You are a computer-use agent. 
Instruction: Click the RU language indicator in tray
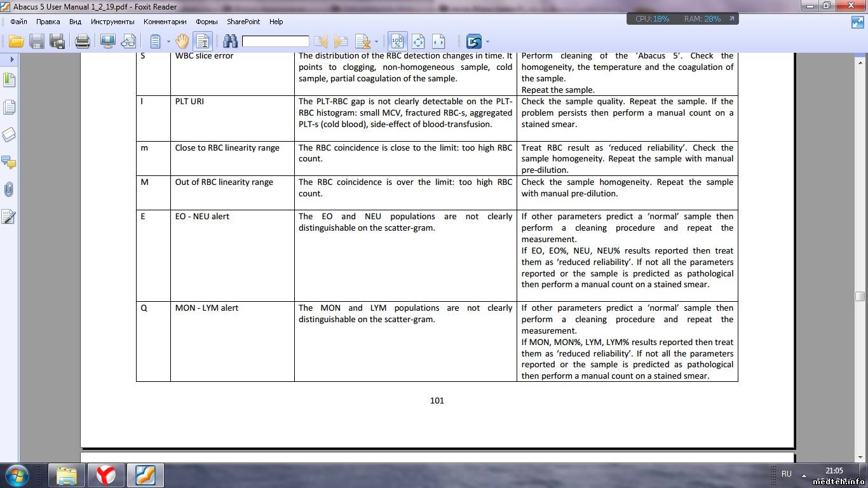pyautogui.click(x=787, y=474)
